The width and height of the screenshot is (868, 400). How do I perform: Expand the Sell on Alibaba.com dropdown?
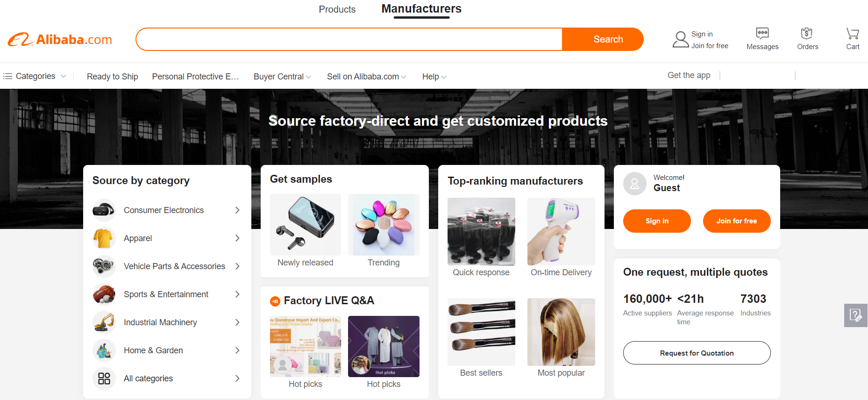click(x=366, y=77)
